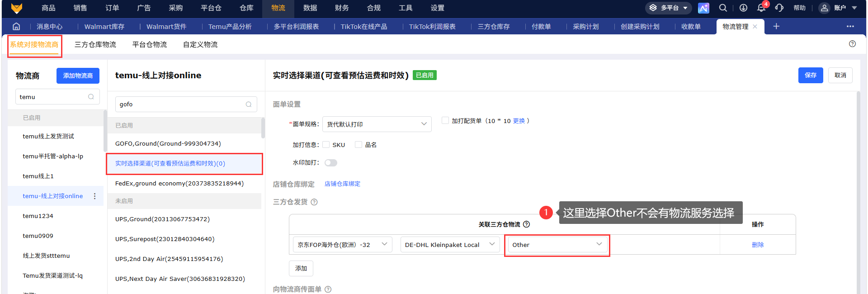Click the 删除 link in table row
The width and height of the screenshot is (868, 294).
click(x=758, y=245)
